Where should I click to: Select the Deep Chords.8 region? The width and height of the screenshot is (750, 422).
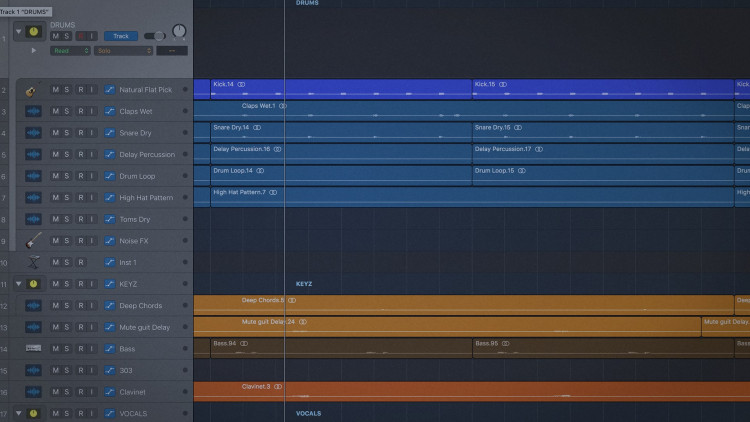(x=463, y=305)
